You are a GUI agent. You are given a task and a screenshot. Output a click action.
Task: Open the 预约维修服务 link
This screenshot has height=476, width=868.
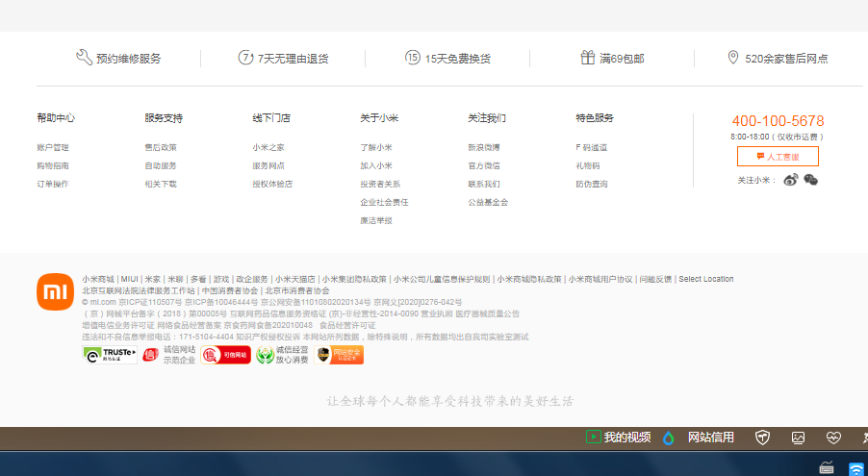pyautogui.click(x=128, y=58)
